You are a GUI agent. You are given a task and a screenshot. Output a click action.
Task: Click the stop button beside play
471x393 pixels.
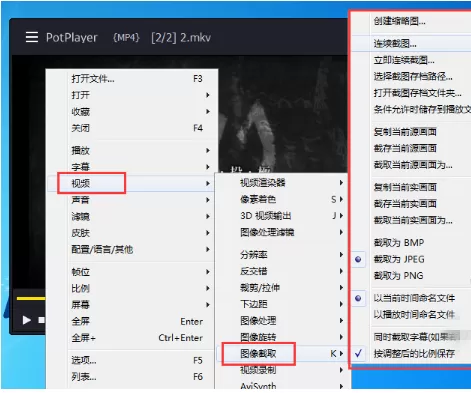(42, 320)
